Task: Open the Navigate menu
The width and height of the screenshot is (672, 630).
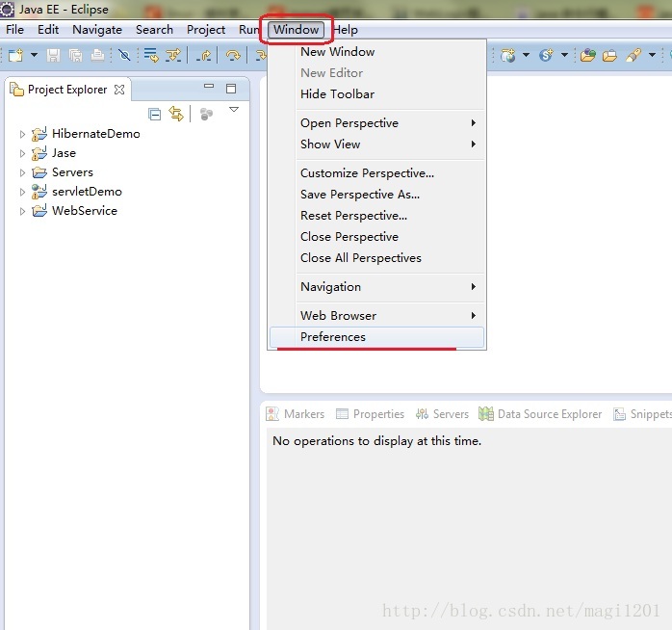Action: tap(97, 30)
